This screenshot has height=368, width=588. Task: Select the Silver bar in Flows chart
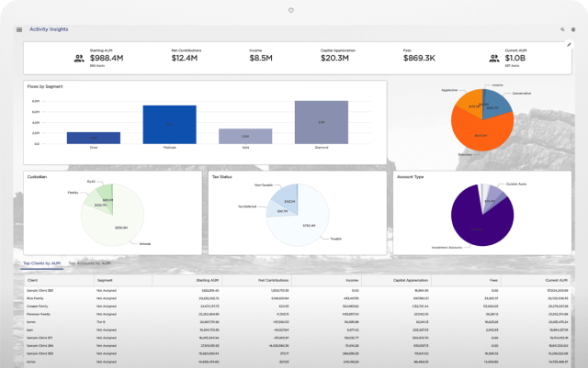tap(94, 138)
